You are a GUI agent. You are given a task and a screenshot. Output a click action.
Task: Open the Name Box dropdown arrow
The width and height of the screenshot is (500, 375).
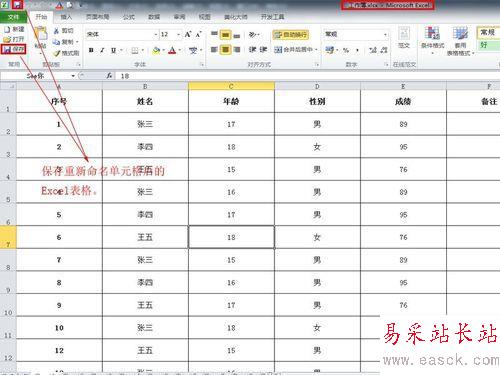73,76
